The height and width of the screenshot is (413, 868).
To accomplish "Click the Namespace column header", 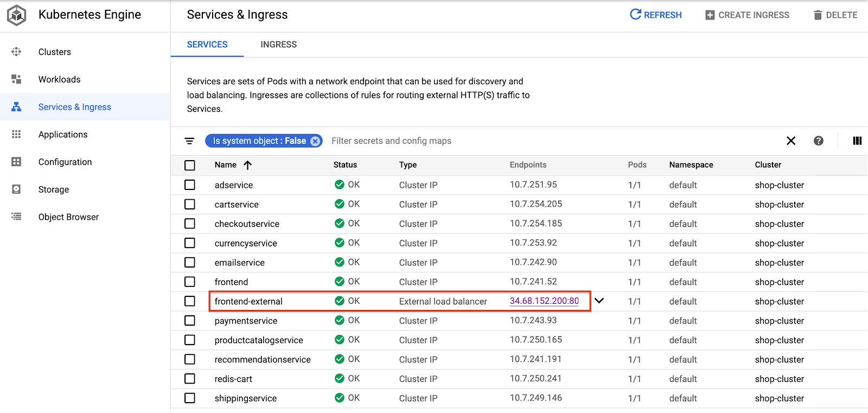I will coord(691,165).
